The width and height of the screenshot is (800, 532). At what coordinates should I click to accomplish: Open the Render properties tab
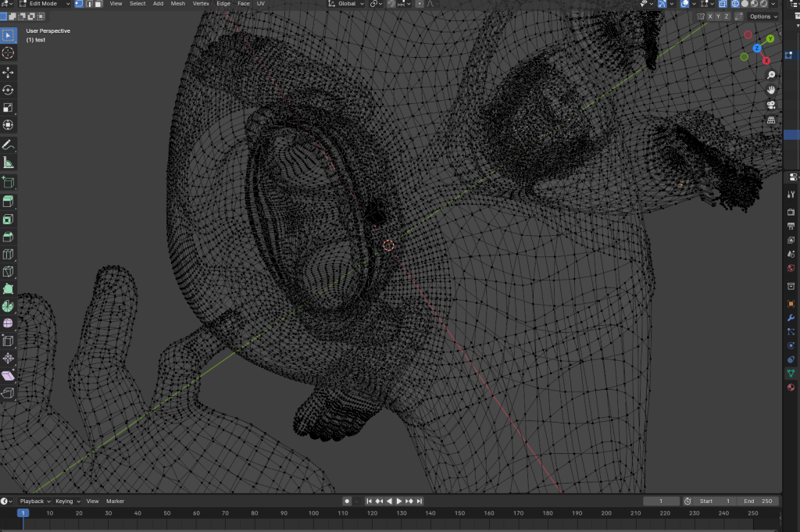(x=791, y=212)
